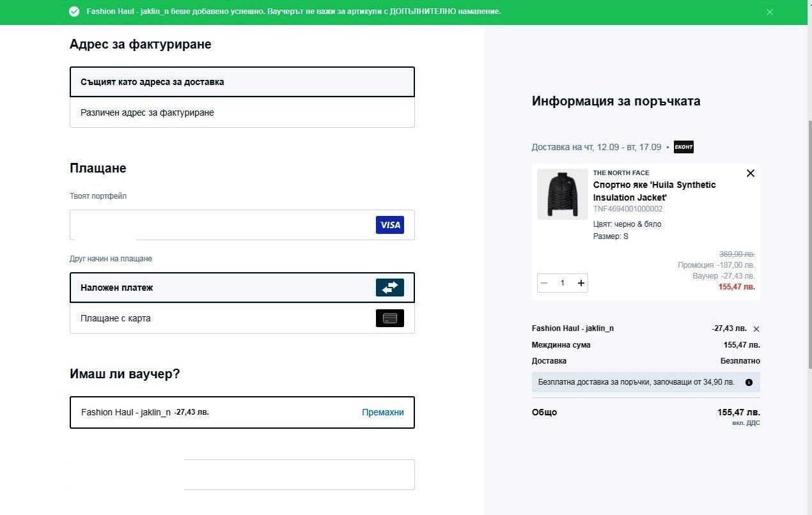Click the Econt courier logo

(x=683, y=147)
